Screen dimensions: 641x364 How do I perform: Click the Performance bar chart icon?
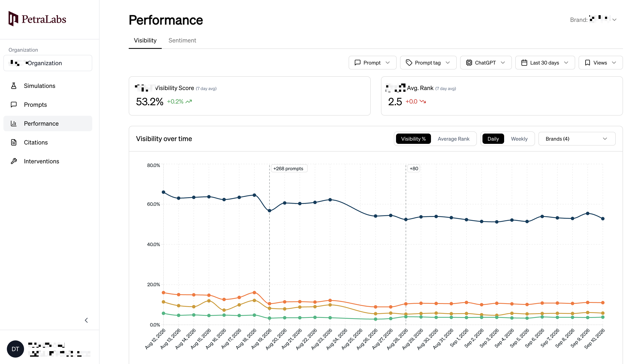click(x=14, y=123)
